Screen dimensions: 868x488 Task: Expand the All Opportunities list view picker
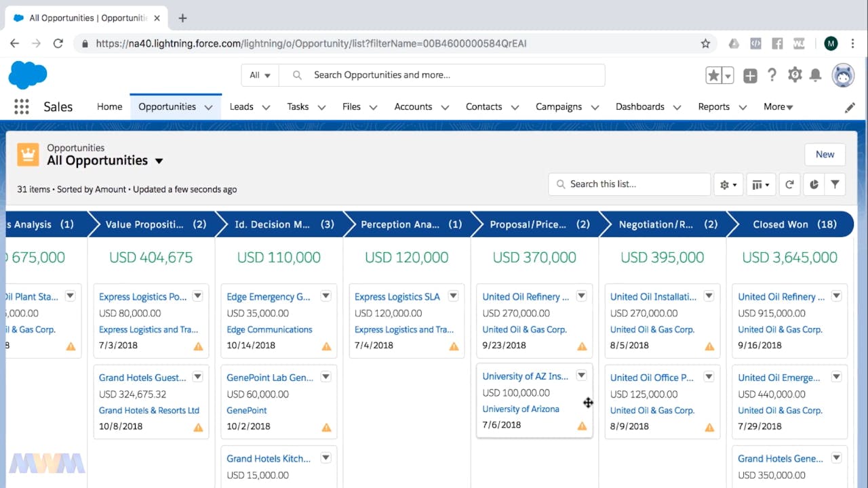(x=159, y=161)
